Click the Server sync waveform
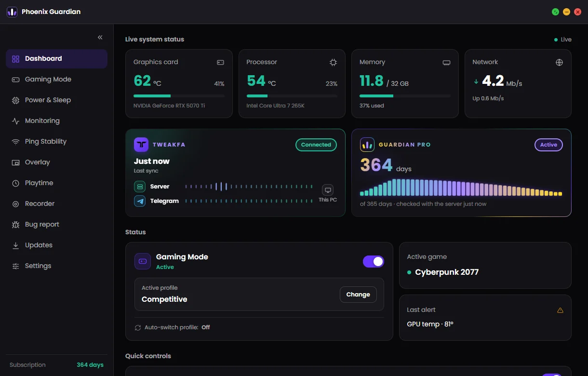 (249, 187)
